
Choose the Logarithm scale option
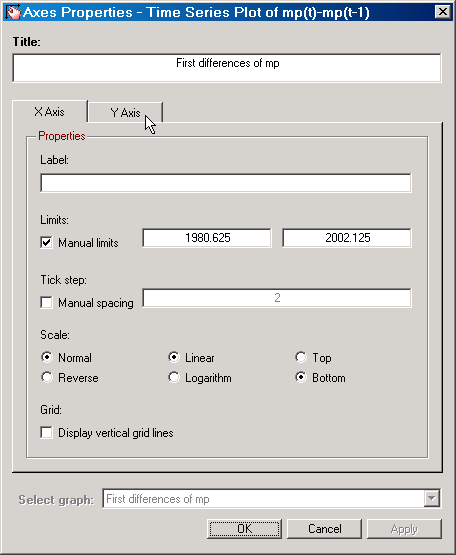[173, 377]
